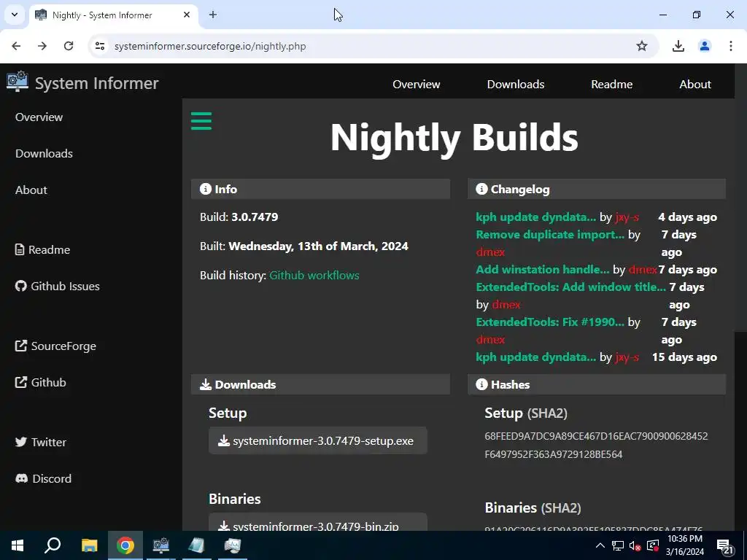Toggle the green hamburger menu icon
The height and width of the screenshot is (560, 747).
click(201, 121)
